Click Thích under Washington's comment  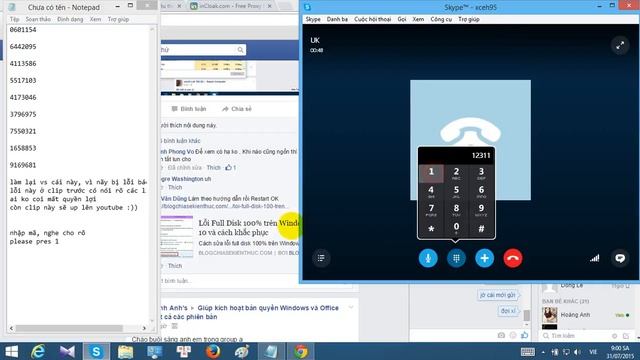(x=175, y=187)
